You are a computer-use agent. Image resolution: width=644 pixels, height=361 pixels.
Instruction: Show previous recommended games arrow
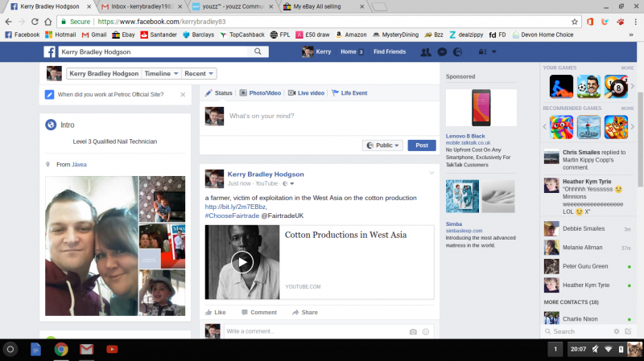pyautogui.click(x=545, y=127)
